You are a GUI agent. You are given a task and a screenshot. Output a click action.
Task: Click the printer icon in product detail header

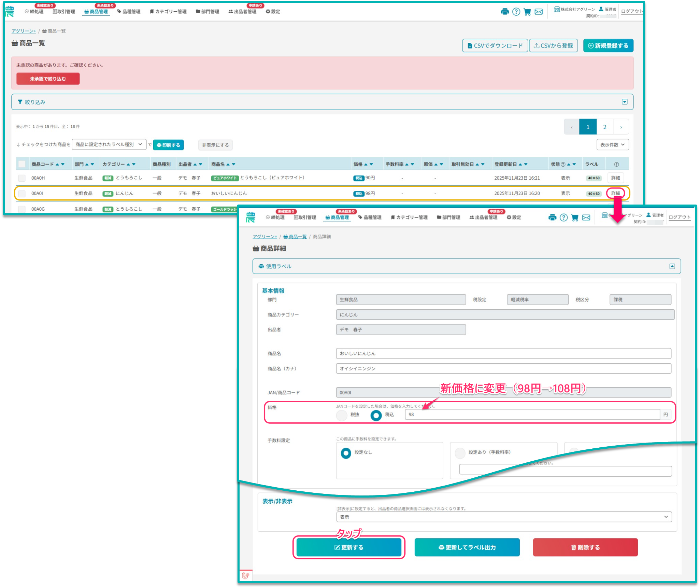pos(552,218)
